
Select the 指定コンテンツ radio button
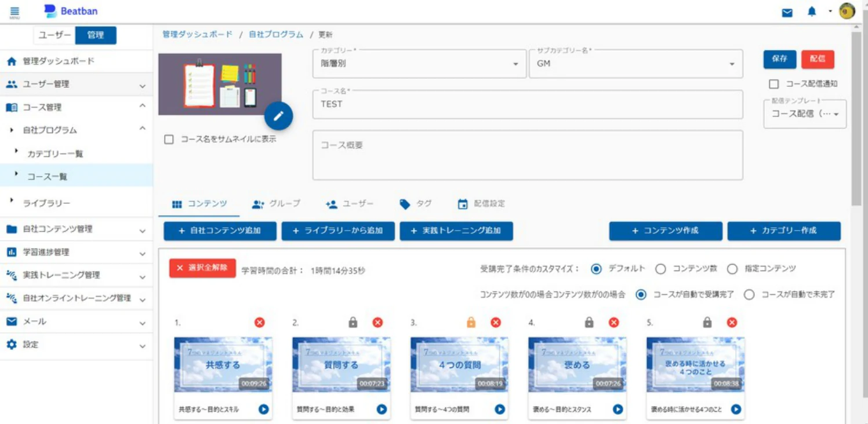coord(732,269)
